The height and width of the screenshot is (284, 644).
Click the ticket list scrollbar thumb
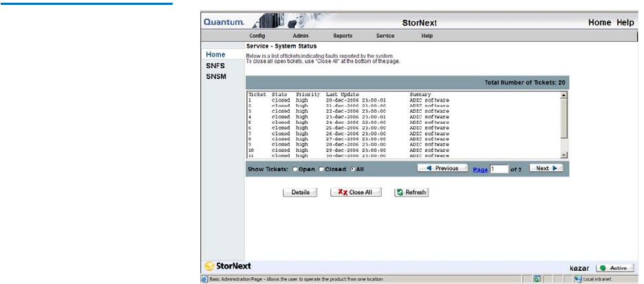564,118
